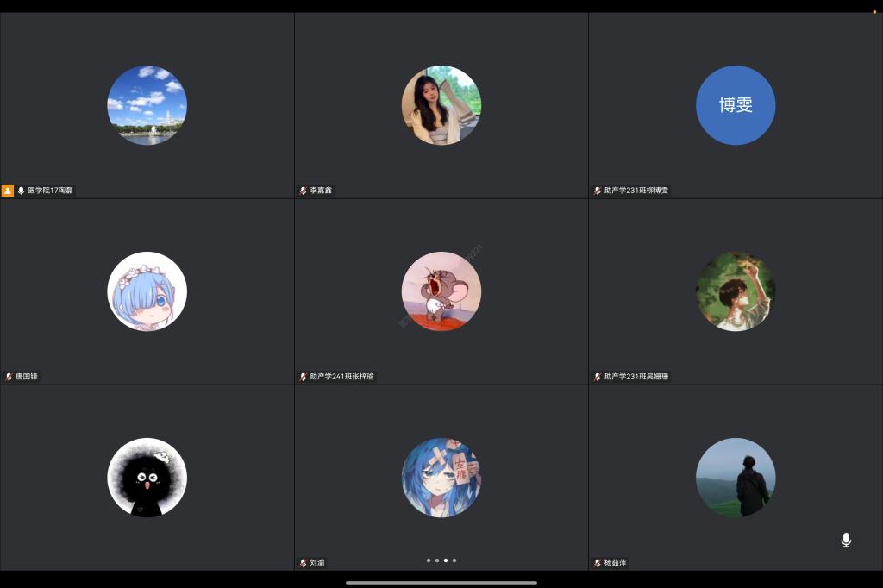Tap the home indicator bar at bottom
Screen dimensions: 883x588
(441, 583)
